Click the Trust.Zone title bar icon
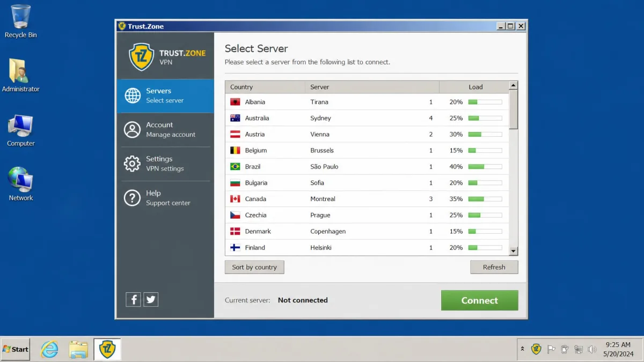Screen dimensions: 644x362 pos(122,26)
